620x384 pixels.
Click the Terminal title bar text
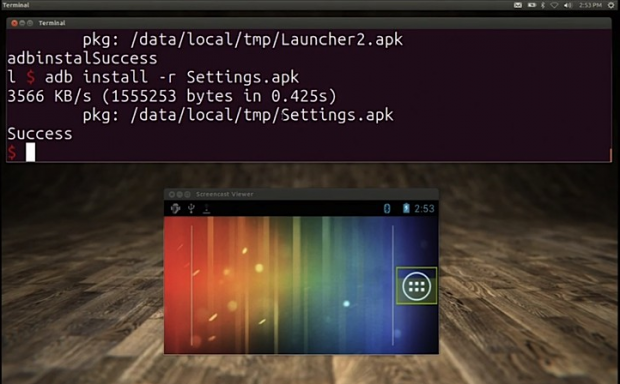[52, 23]
